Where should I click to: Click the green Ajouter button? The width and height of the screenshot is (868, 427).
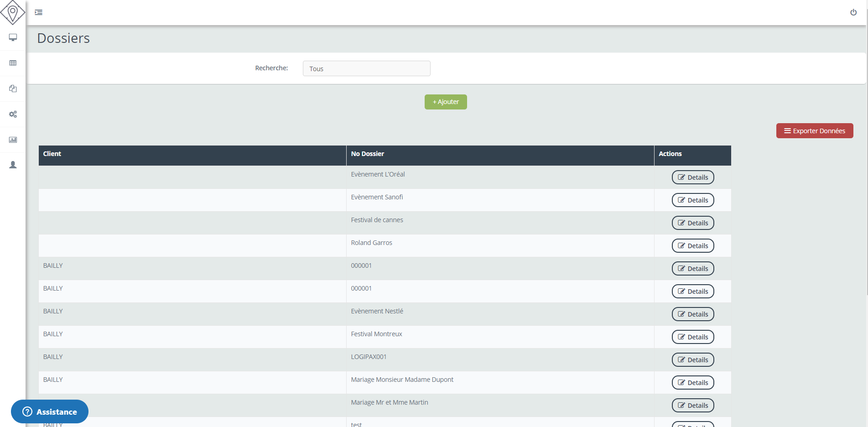tap(446, 102)
